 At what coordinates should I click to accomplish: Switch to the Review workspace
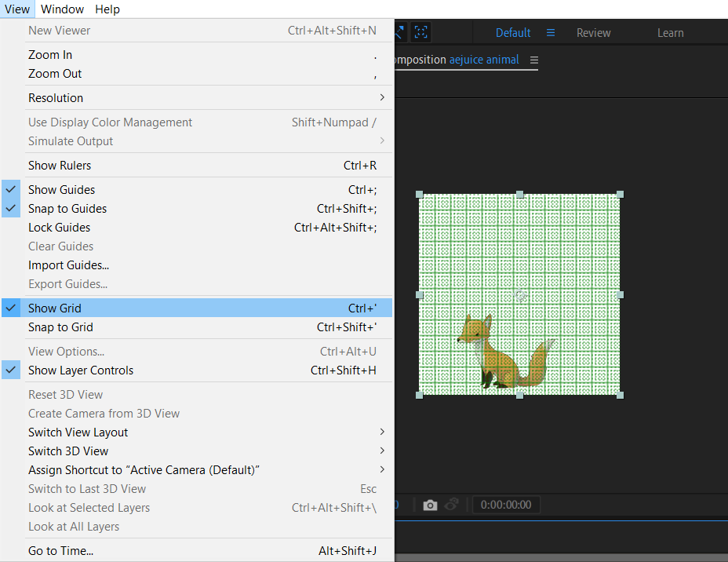(x=593, y=33)
